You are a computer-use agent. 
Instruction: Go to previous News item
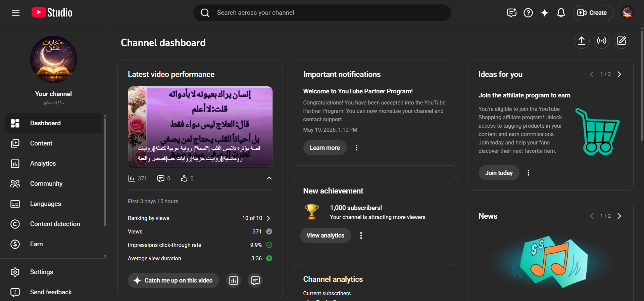coord(592,216)
